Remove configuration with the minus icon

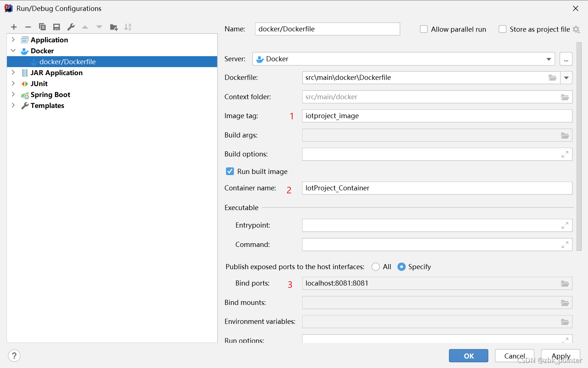pyautogui.click(x=28, y=27)
